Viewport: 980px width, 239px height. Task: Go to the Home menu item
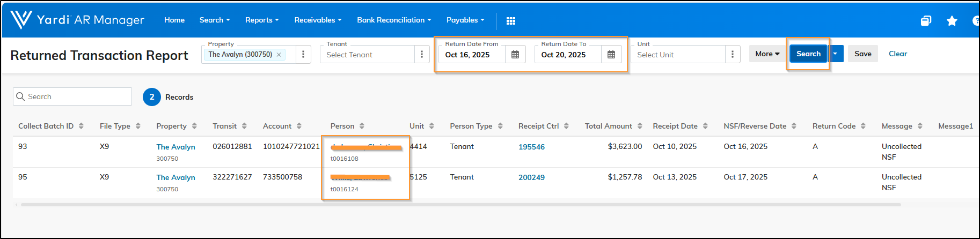coord(174,20)
